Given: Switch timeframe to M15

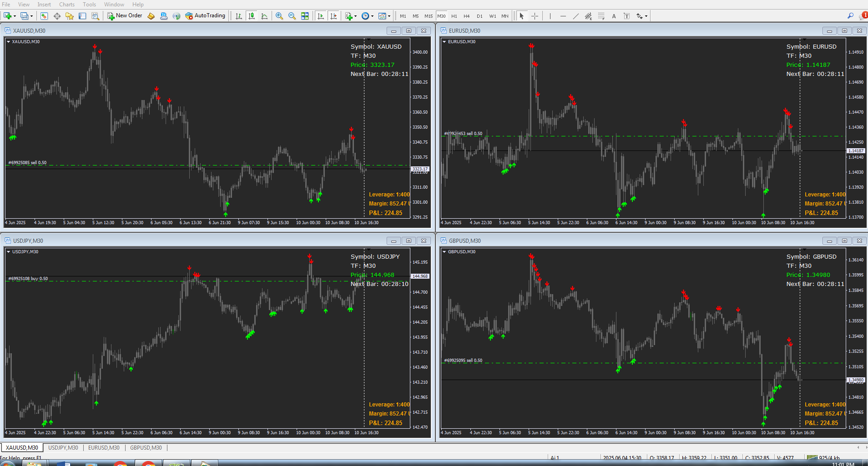Looking at the screenshot, I should (429, 16).
